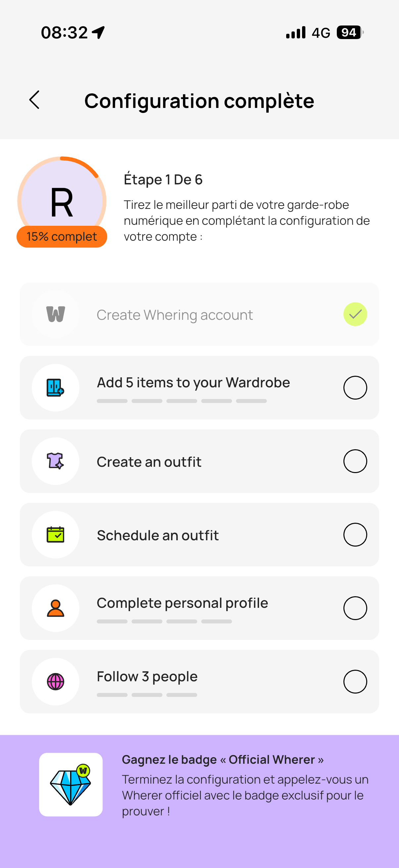
Task: Tap the 15% complet orange badge
Action: point(62,237)
